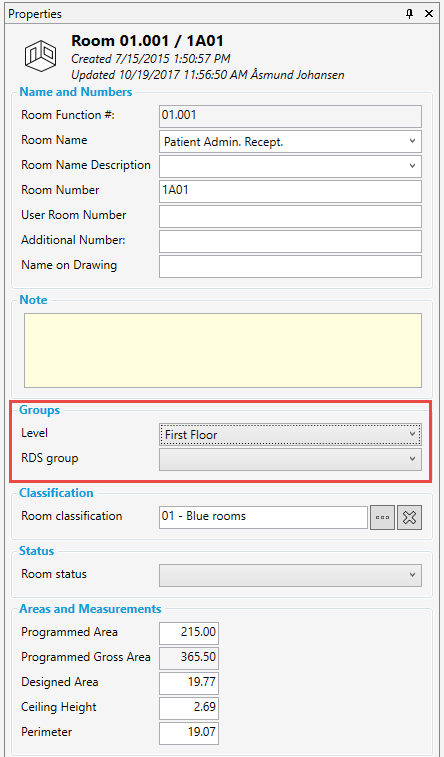The height and width of the screenshot is (757, 444).
Task: Click the Designed Area field 19.77
Action: (x=189, y=683)
